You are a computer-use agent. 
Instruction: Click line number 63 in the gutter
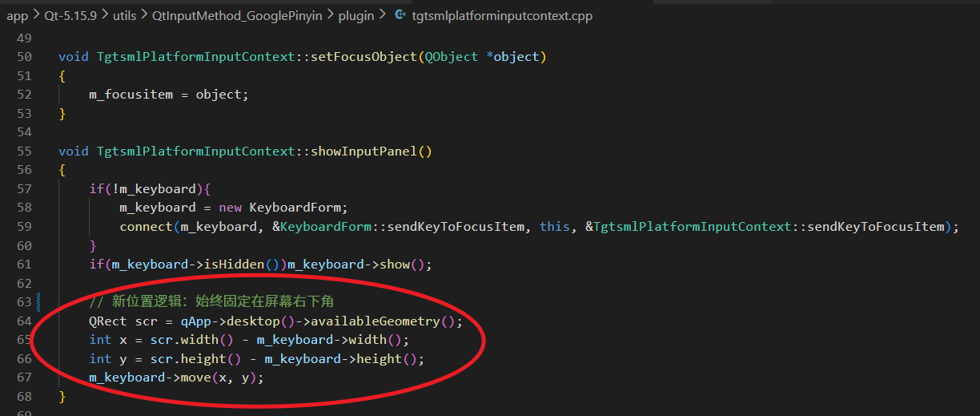[x=24, y=302]
